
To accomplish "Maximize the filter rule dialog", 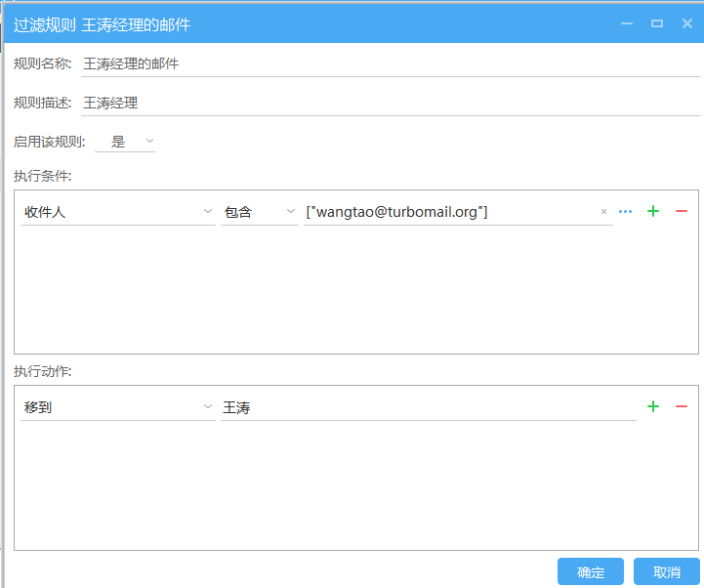I will click(657, 23).
